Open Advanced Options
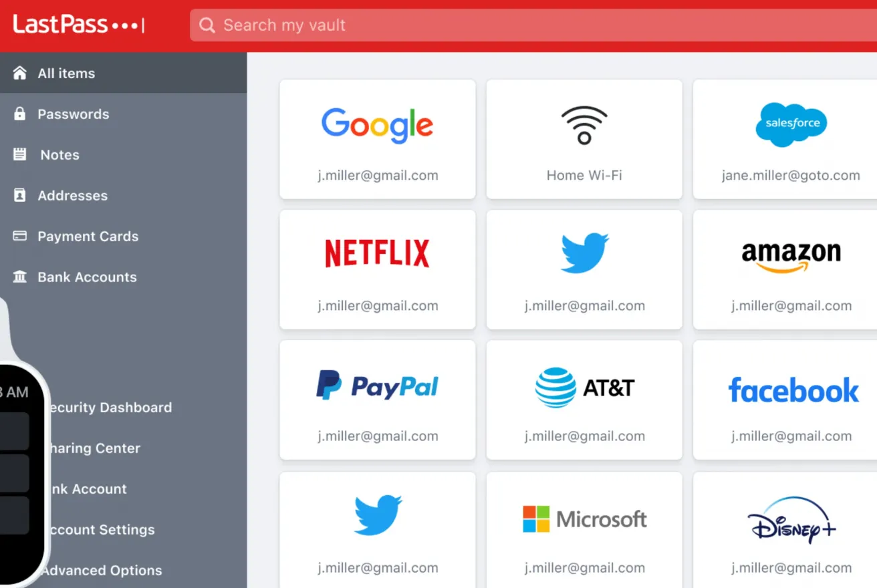 [102, 571]
